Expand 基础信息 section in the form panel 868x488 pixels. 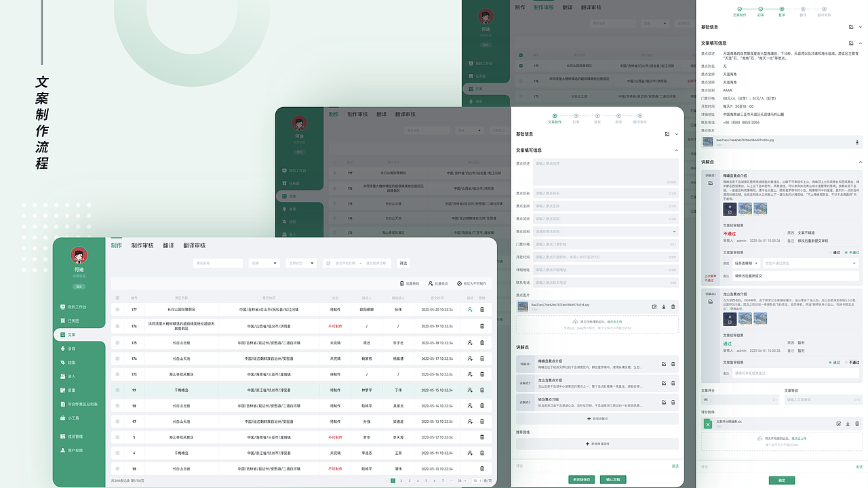point(676,134)
